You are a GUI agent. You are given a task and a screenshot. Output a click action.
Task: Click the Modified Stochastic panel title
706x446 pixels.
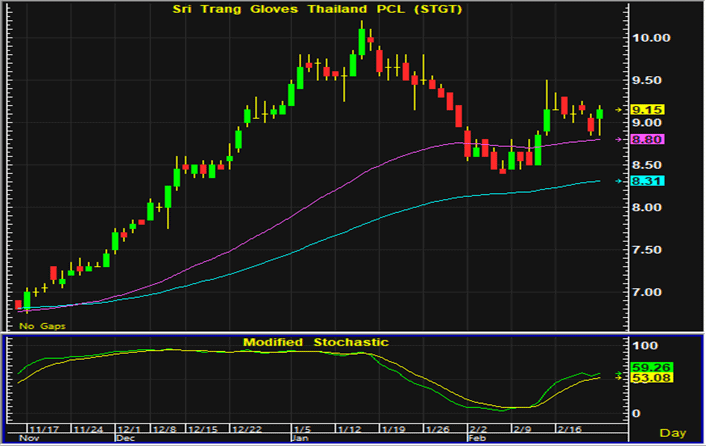315,342
